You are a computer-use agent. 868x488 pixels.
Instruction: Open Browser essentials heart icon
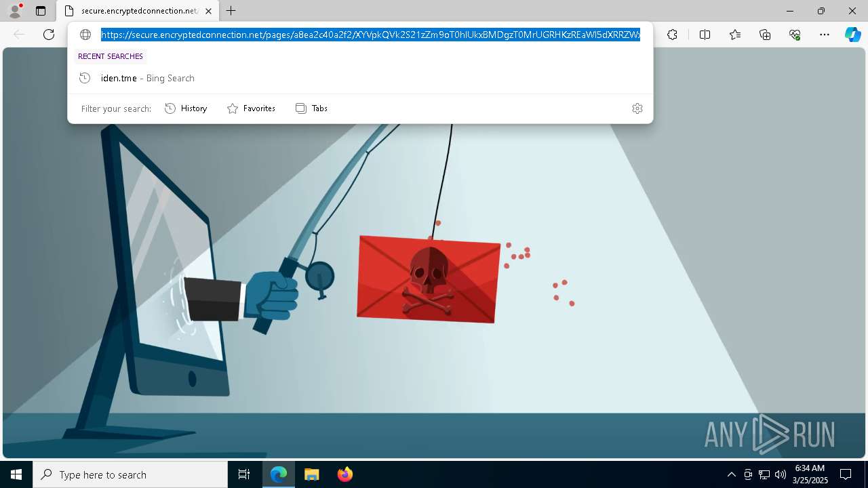[795, 35]
